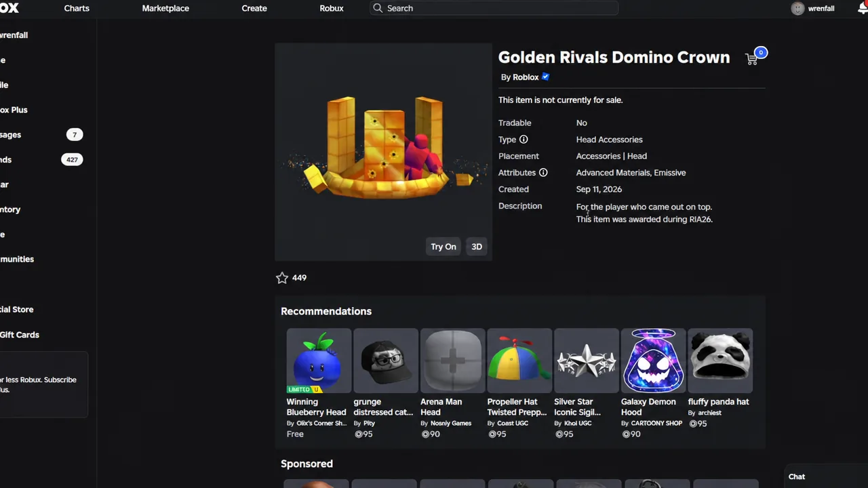
Task: Open the Arena Man Head thumbnail
Action: 453,361
